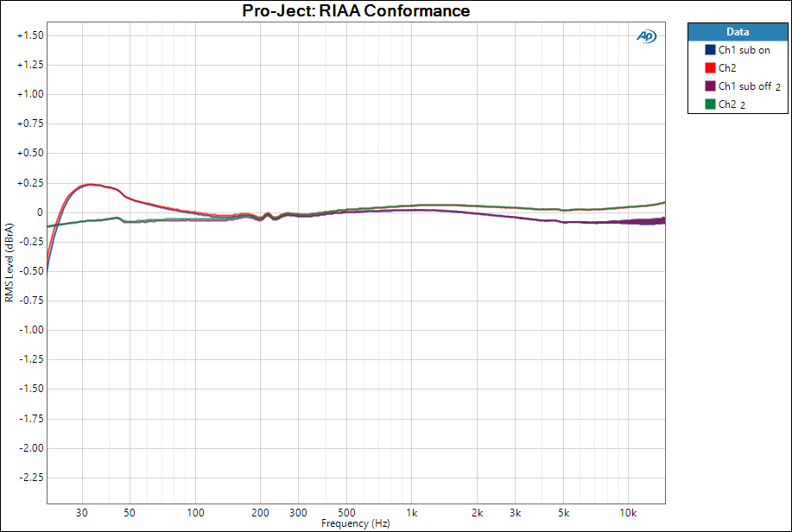Image resolution: width=792 pixels, height=532 pixels.
Task: Click the "30" frequency tick label
Action: pos(82,513)
